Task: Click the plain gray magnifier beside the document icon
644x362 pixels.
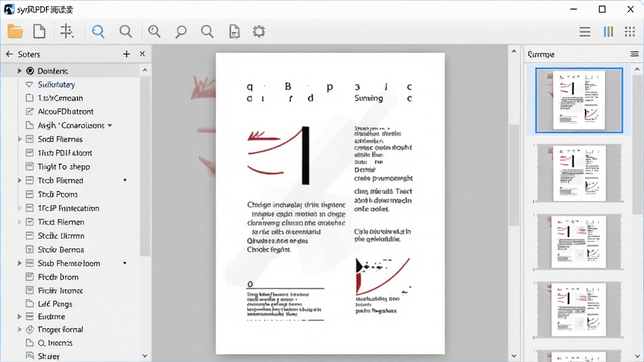Action: pos(208,31)
